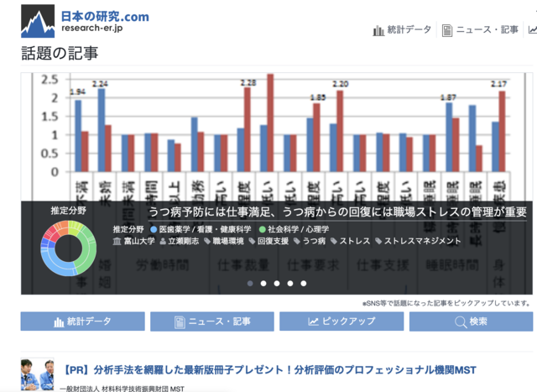537x392 pixels.
Task: Open the うつ病予防には仕事満足 article headline
Action: coord(337,212)
